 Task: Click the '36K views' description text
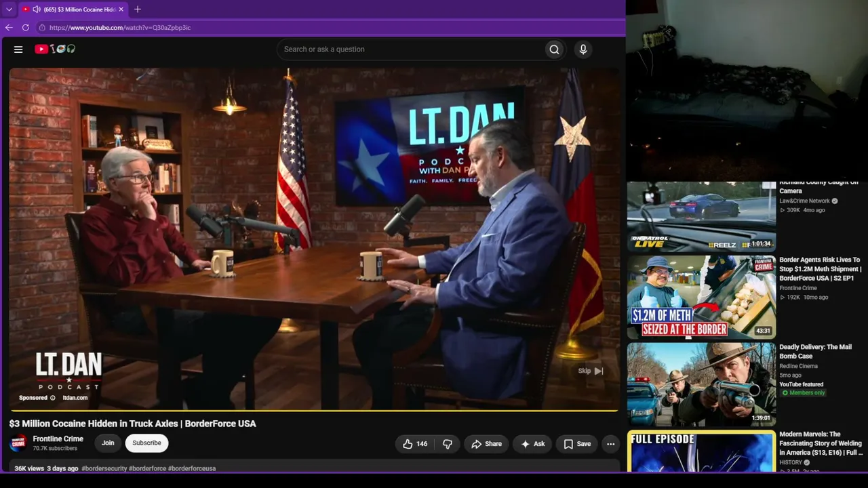29,468
